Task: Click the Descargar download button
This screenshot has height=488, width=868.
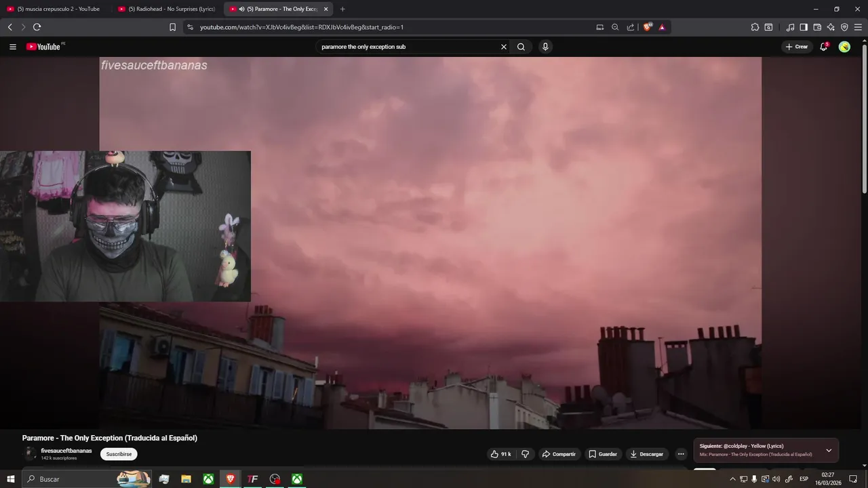Action: tap(646, 454)
